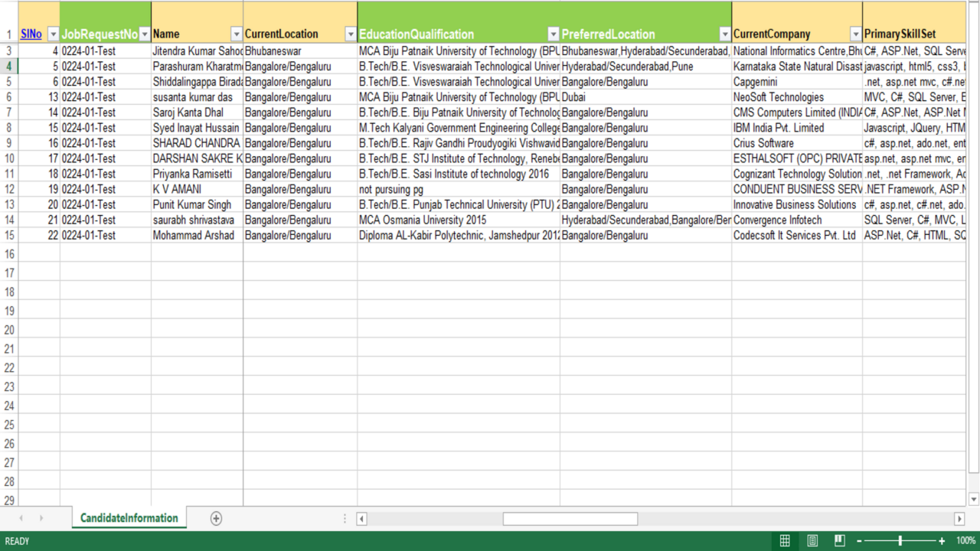The image size is (980, 551).
Task: Enable Page Break Preview view
Action: [840, 541]
